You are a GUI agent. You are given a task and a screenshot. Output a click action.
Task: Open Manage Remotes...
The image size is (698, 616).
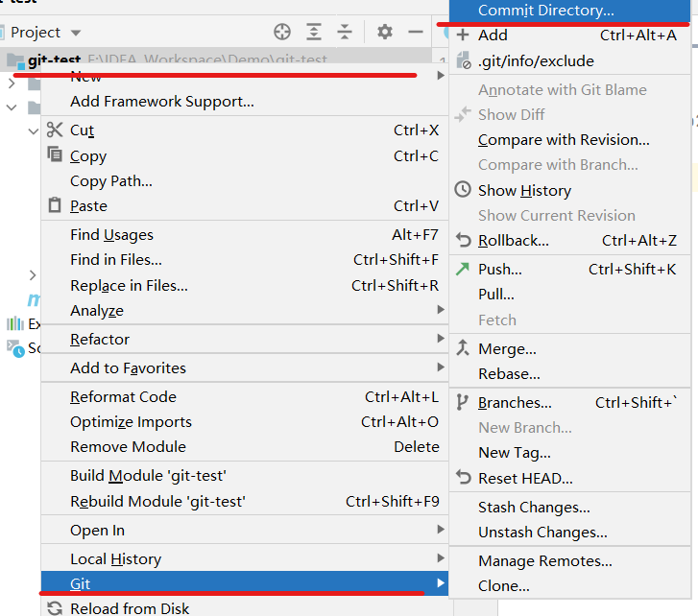point(569,561)
